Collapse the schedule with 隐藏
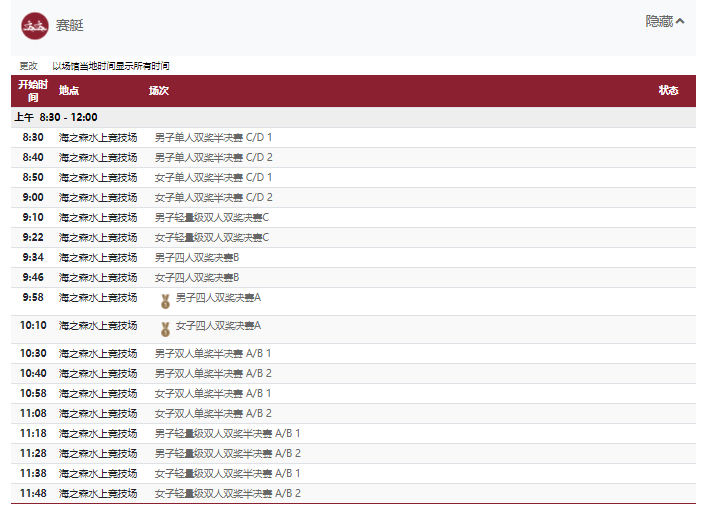This screenshot has width=709, height=511. [x=665, y=21]
